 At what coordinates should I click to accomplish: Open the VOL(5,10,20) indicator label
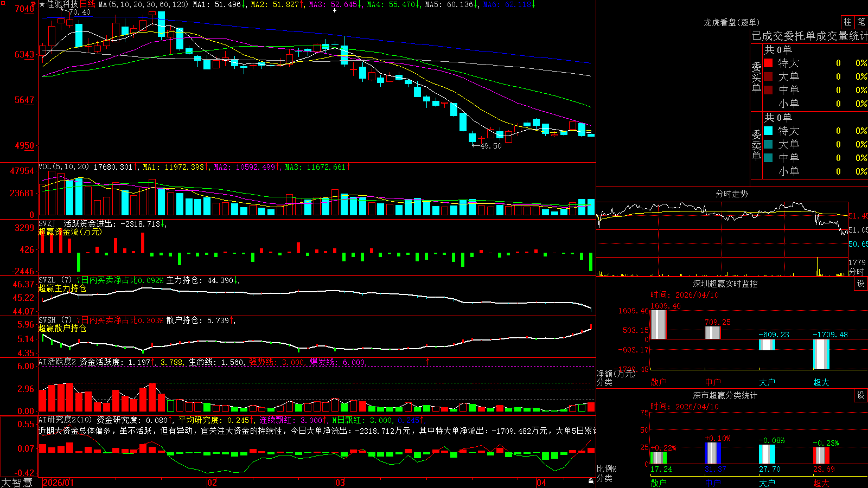[x=63, y=167]
